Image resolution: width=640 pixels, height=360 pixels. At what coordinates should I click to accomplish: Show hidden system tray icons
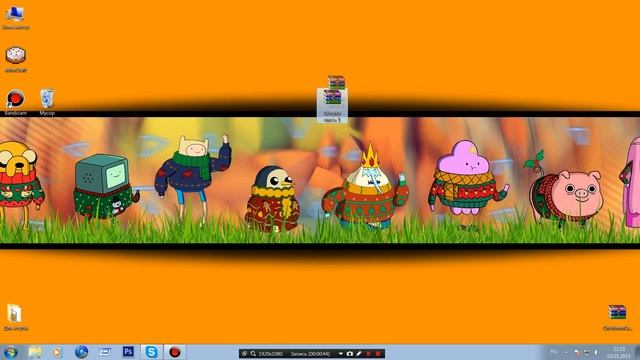pyautogui.click(x=566, y=352)
